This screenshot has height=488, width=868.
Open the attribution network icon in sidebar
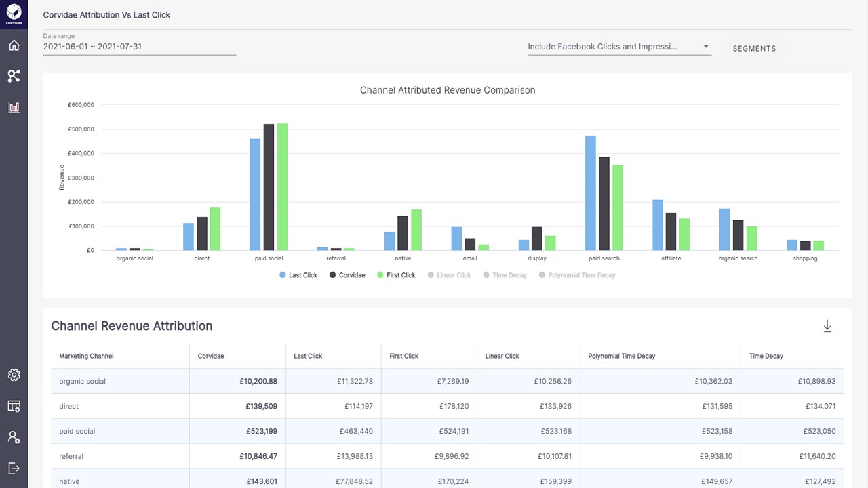tap(14, 76)
